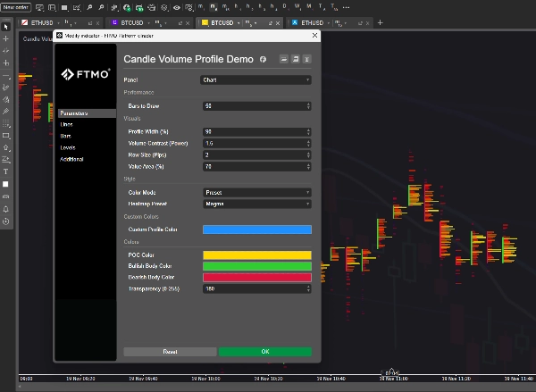The image size is (536, 392).
Task: Open symbol dropdown on first ETHUSD tab
Action: (x=58, y=23)
